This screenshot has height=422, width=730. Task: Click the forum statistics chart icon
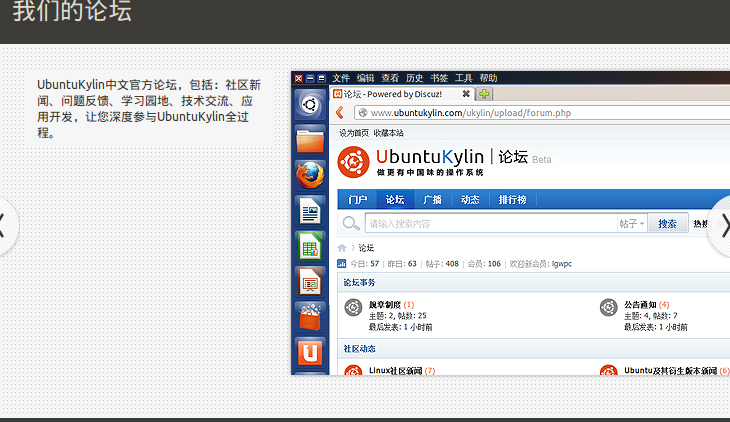342,264
